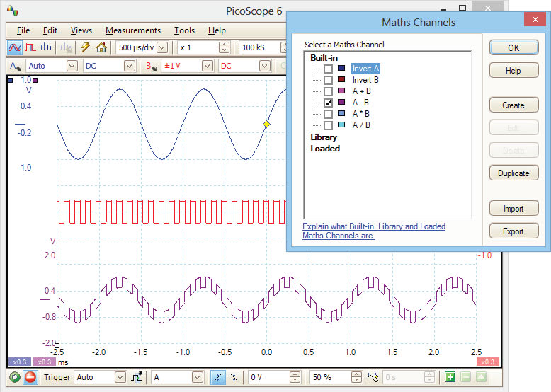Open the 500 µs/div timebase dropdown

[162, 47]
